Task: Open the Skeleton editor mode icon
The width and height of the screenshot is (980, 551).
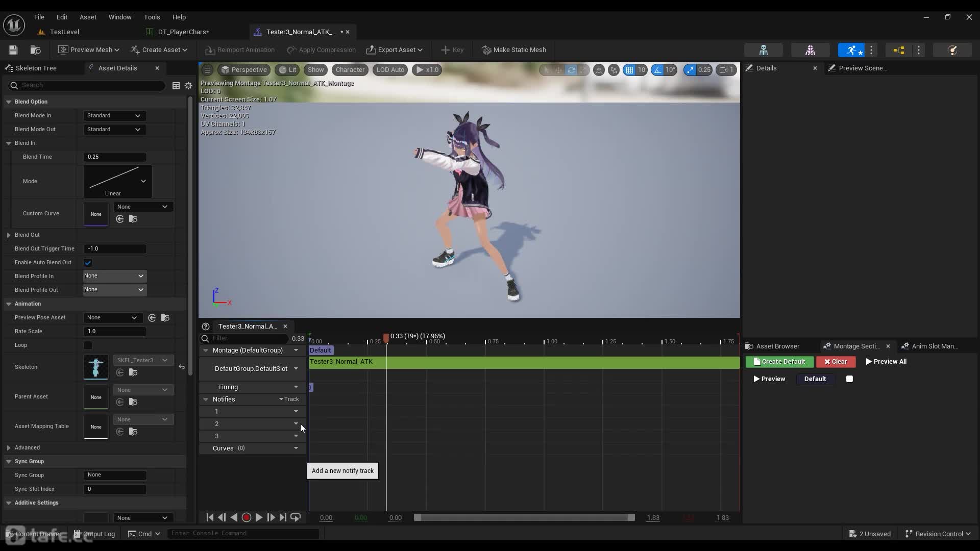Action: pos(764,50)
